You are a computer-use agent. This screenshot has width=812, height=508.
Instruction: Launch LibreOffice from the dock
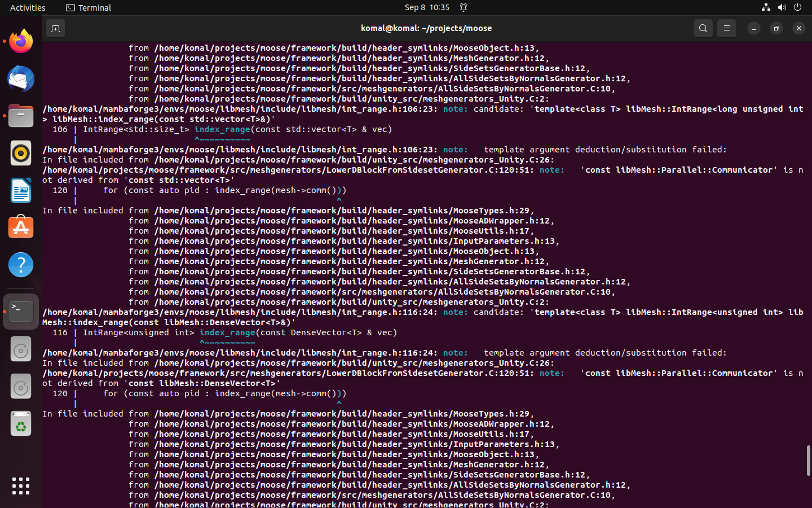coord(21,190)
